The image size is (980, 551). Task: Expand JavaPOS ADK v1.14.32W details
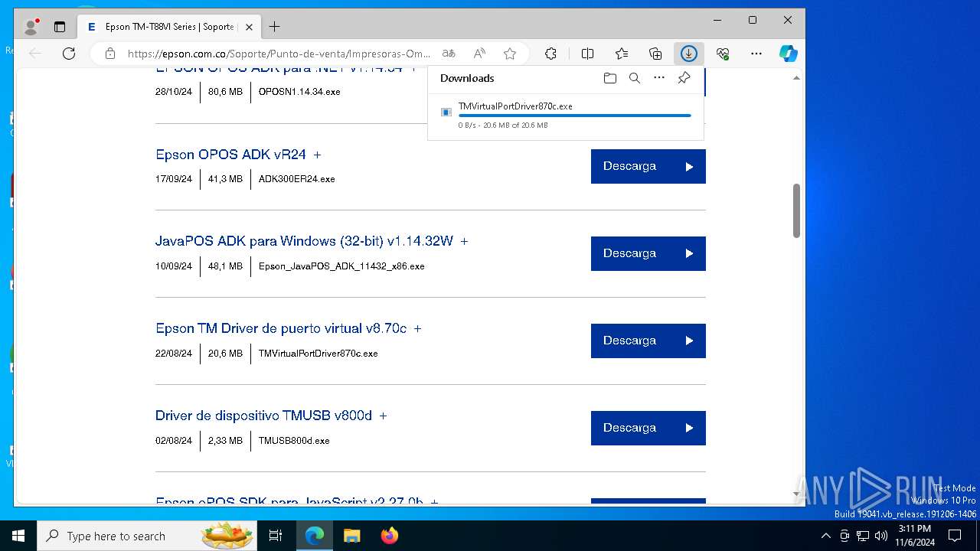[x=464, y=241]
